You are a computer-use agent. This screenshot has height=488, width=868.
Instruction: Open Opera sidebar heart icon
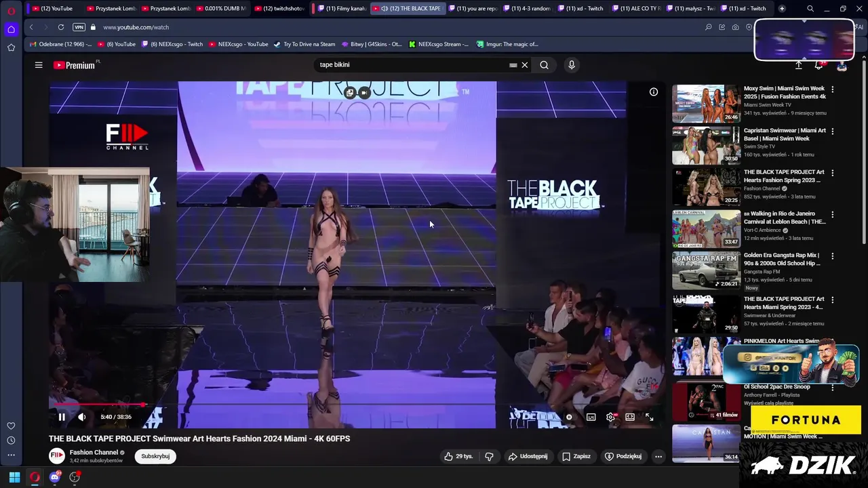tap(11, 426)
